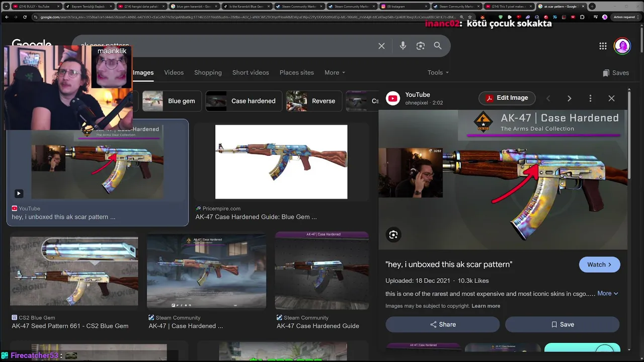Open the Google account avatar menu
Viewport: 644px width, 362px height.
(622, 46)
